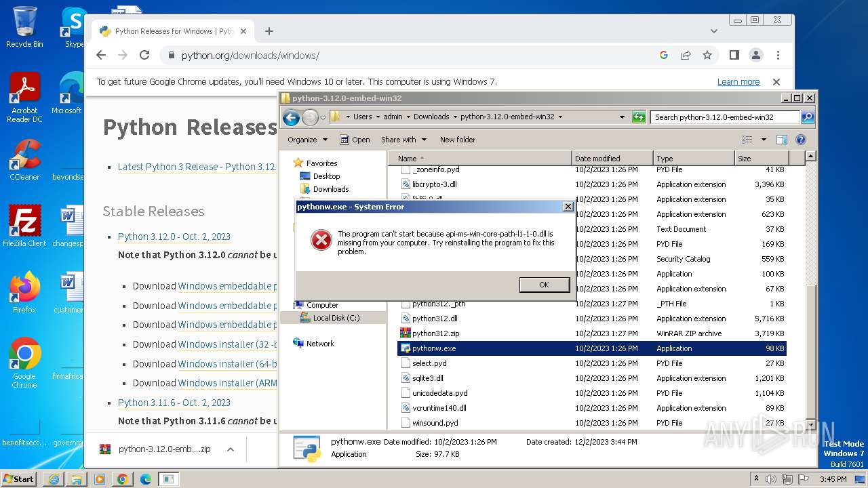868x488 pixels.
Task: Close the Python Releases tab
Action: coord(243,31)
